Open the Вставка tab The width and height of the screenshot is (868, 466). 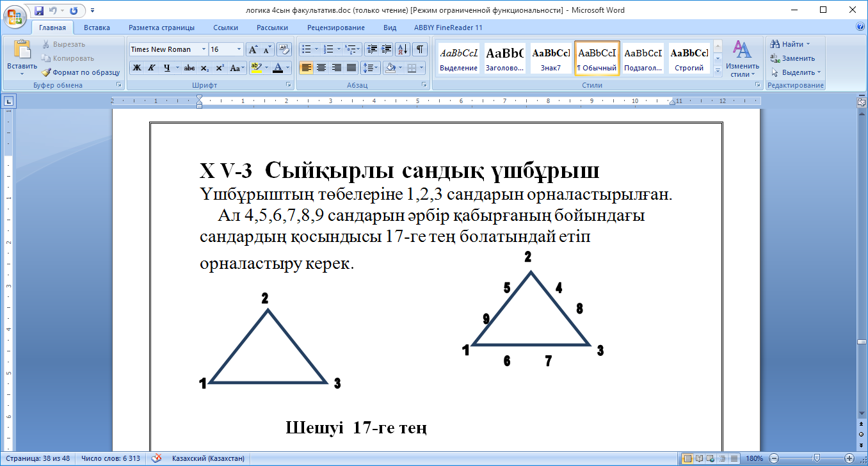click(x=97, y=28)
